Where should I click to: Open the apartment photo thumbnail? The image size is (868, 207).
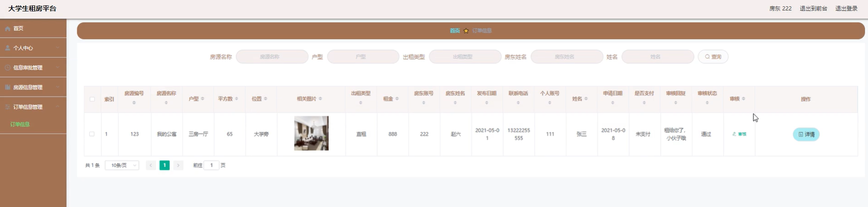point(311,133)
